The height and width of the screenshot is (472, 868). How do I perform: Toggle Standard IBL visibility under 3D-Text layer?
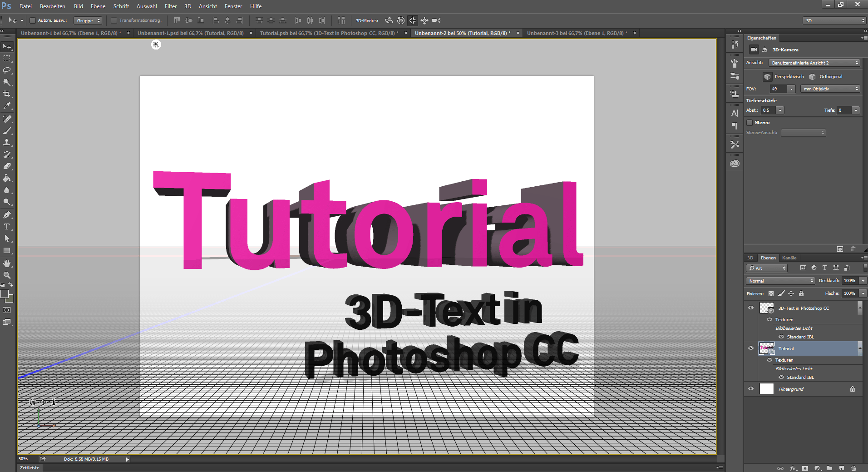tap(781, 337)
